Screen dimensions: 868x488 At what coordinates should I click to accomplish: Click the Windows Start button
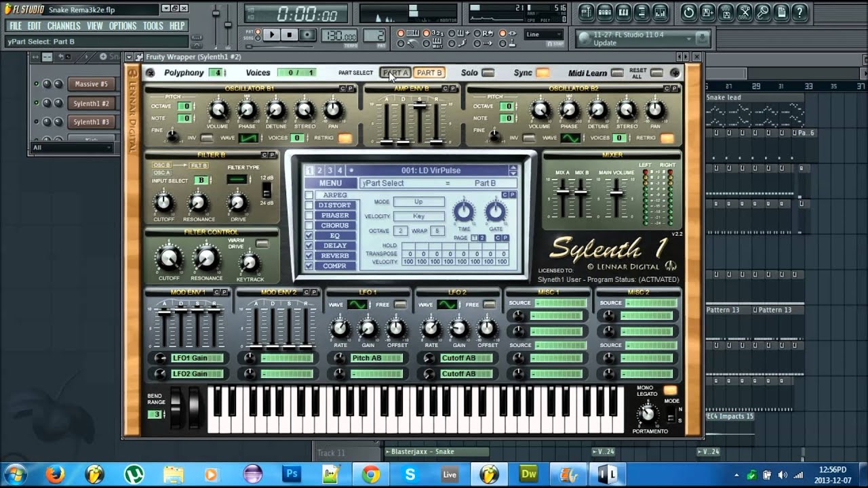coord(15,474)
